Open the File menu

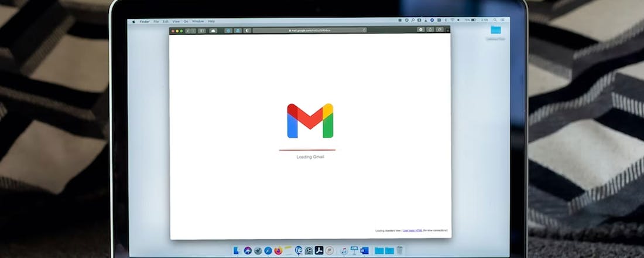pos(156,21)
